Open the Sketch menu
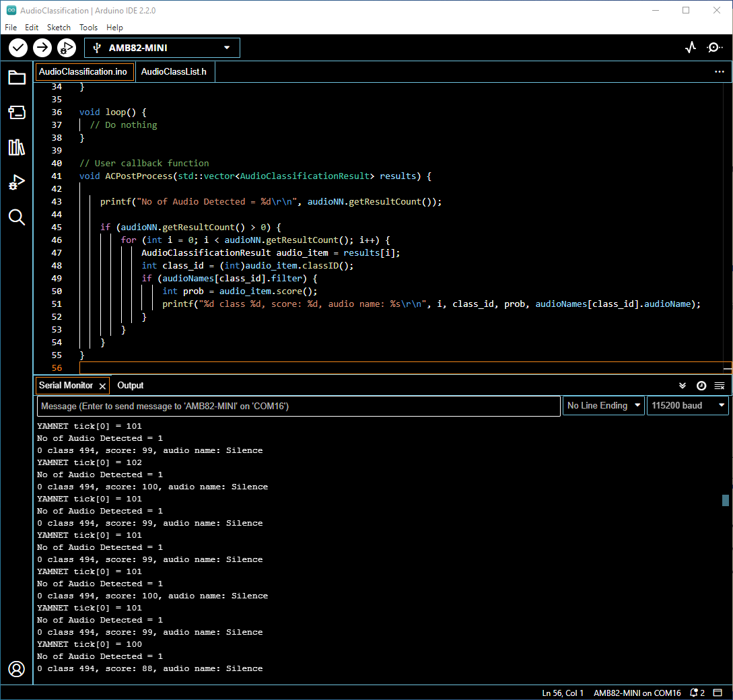 click(x=59, y=28)
